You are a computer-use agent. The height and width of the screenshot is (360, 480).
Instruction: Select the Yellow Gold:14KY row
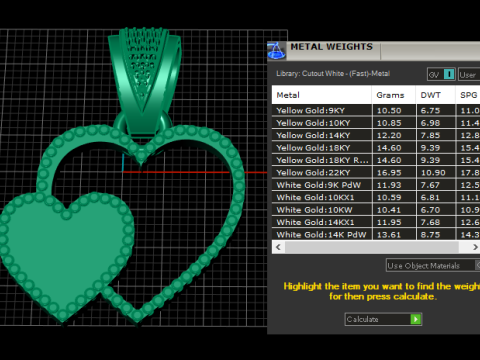(376, 135)
